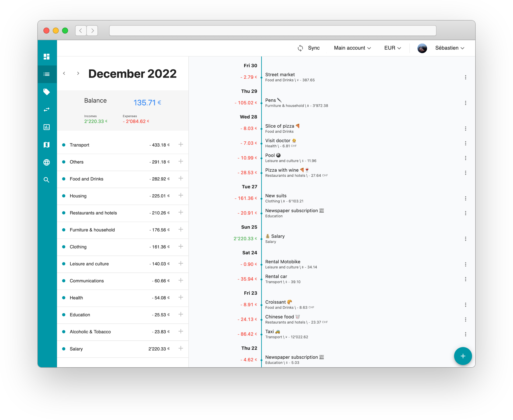Click the Sync button at top

click(x=309, y=48)
